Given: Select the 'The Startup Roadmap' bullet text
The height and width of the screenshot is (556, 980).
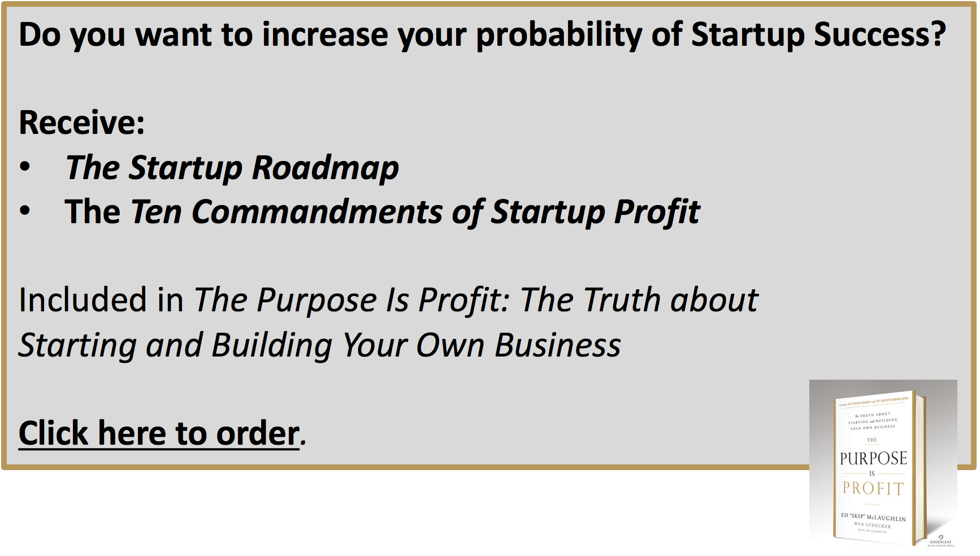Looking at the screenshot, I should [232, 168].
